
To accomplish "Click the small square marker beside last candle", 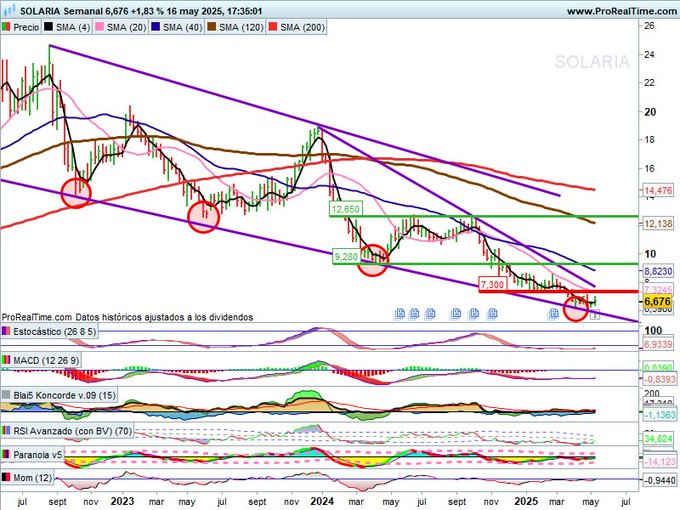I will [595, 315].
